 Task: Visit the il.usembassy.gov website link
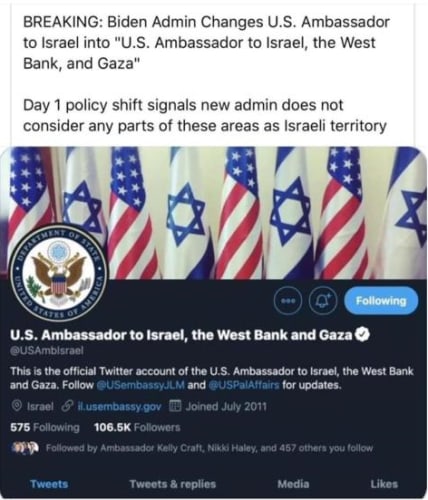click(x=119, y=407)
